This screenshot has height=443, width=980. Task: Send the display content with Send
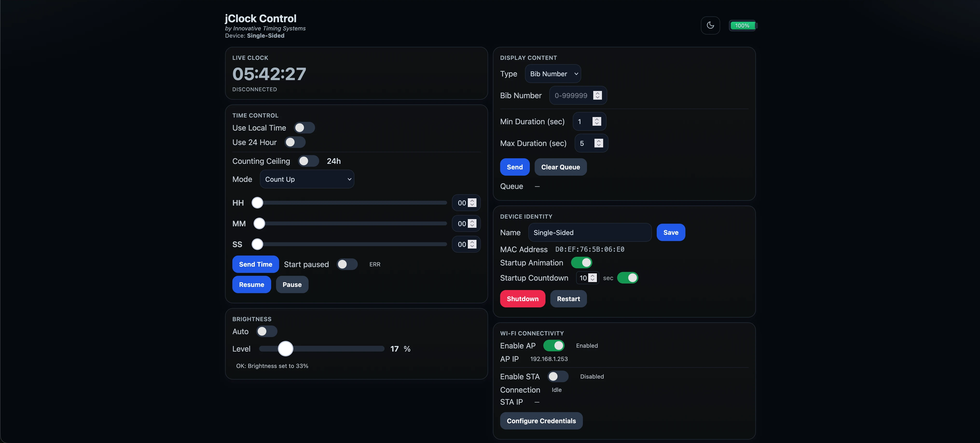[515, 167]
